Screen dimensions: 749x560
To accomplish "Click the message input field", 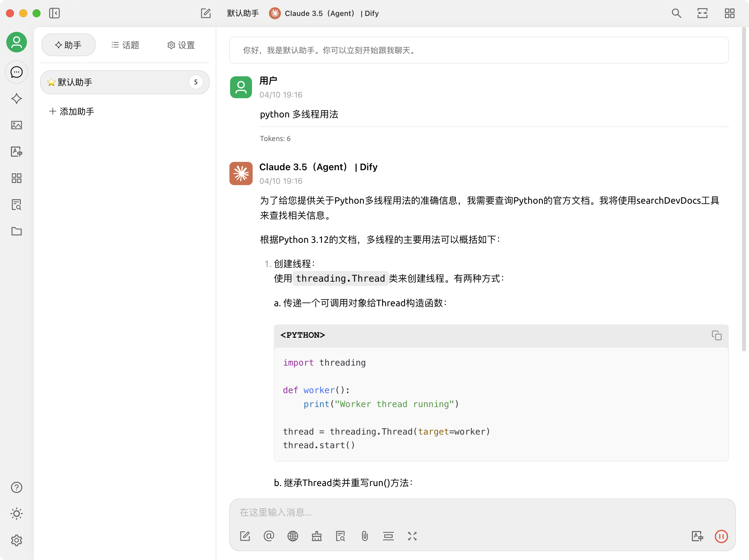I will pos(474,512).
